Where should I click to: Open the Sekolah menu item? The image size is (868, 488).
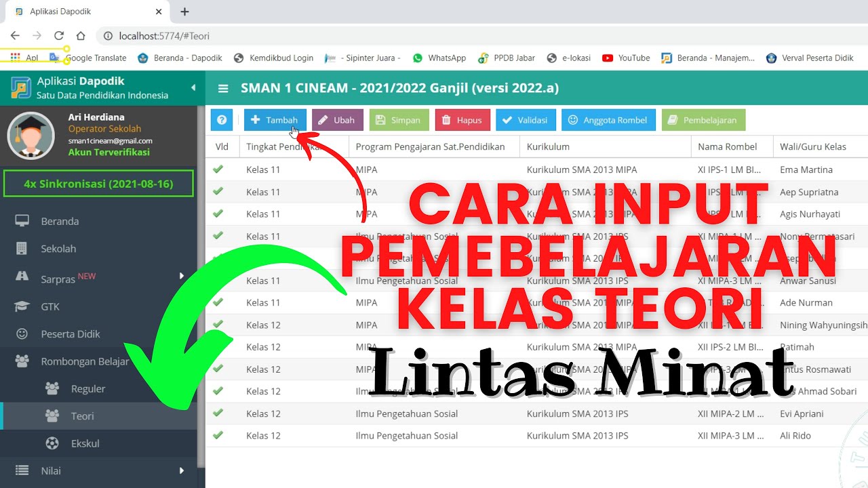tap(58, 249)
